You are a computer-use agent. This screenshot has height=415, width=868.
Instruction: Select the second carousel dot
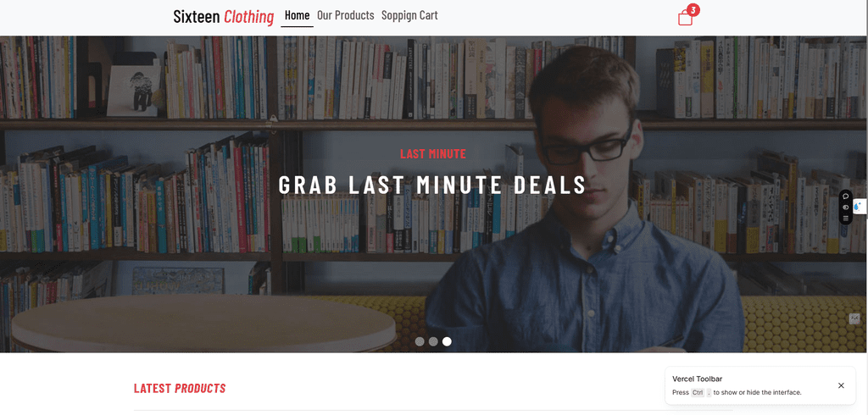click(x=433, y=341)
